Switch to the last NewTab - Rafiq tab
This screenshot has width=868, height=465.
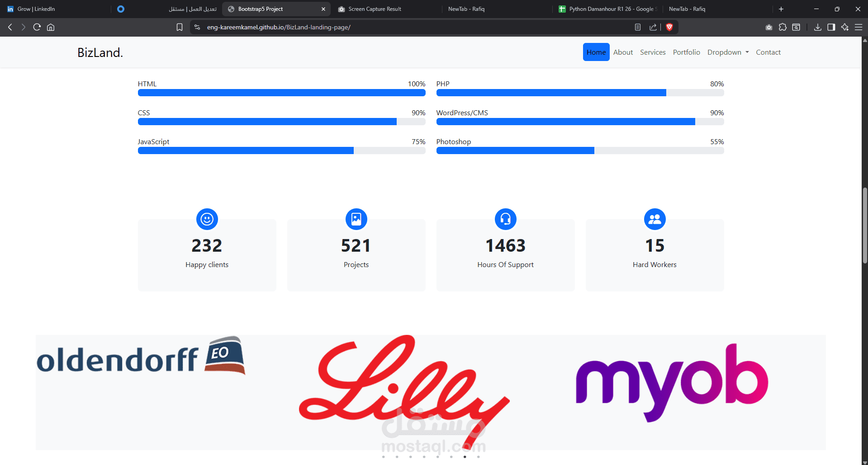[718, 9]
